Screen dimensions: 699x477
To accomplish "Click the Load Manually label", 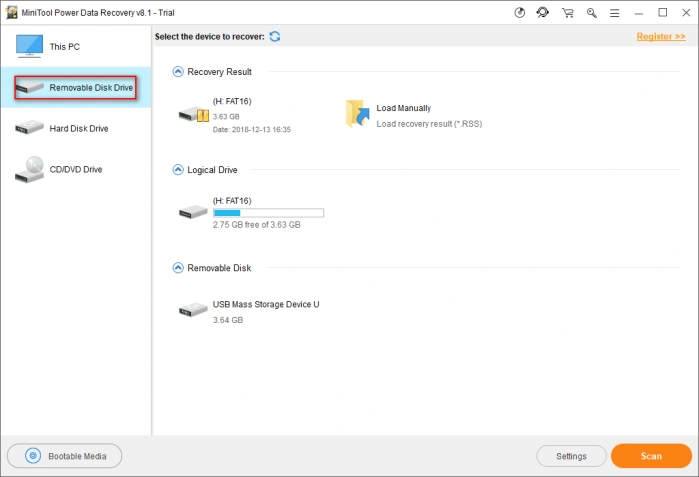I will click(x=403, y=108).
